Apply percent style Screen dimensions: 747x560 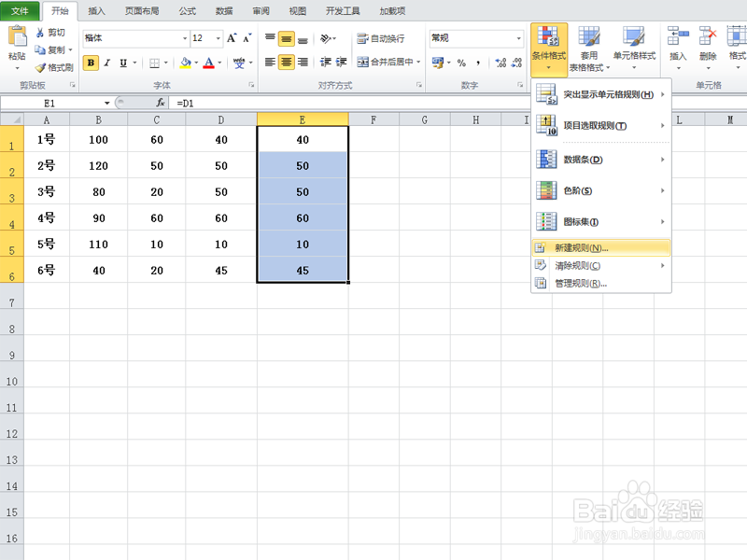461,63
